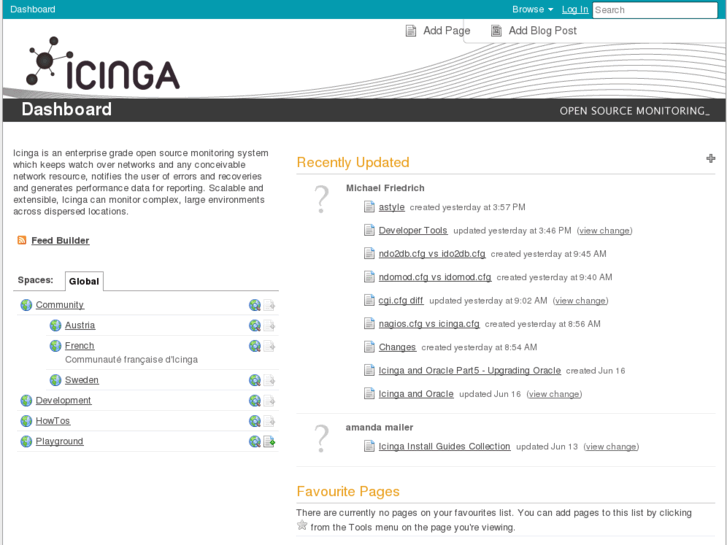Open the Feed Builder link
The width and height of the screenshot is (727, 545).
(x=60, y=240)
